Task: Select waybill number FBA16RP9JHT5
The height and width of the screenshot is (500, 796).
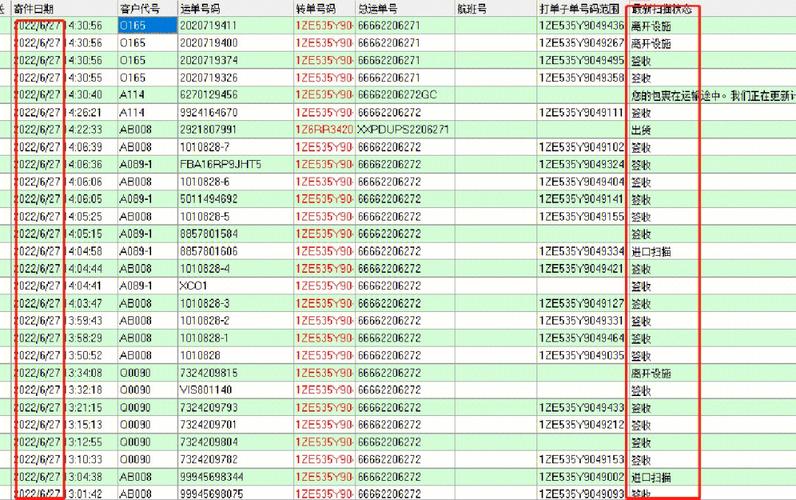Action: (x=221, y=164)
